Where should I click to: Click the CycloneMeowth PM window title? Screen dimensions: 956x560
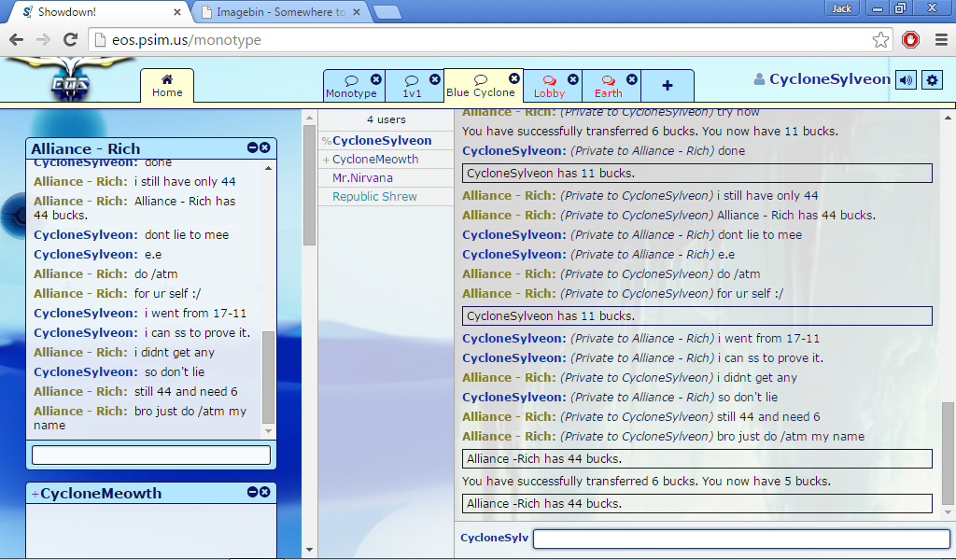pyautogui.click(x=101, y=493)
